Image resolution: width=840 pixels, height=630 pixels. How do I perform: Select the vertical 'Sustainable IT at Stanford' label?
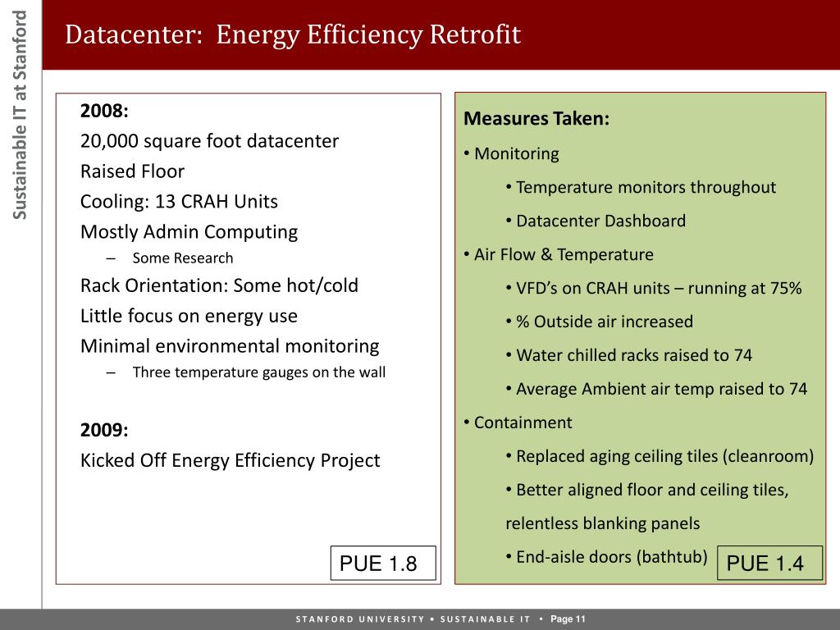click(20, 115)
